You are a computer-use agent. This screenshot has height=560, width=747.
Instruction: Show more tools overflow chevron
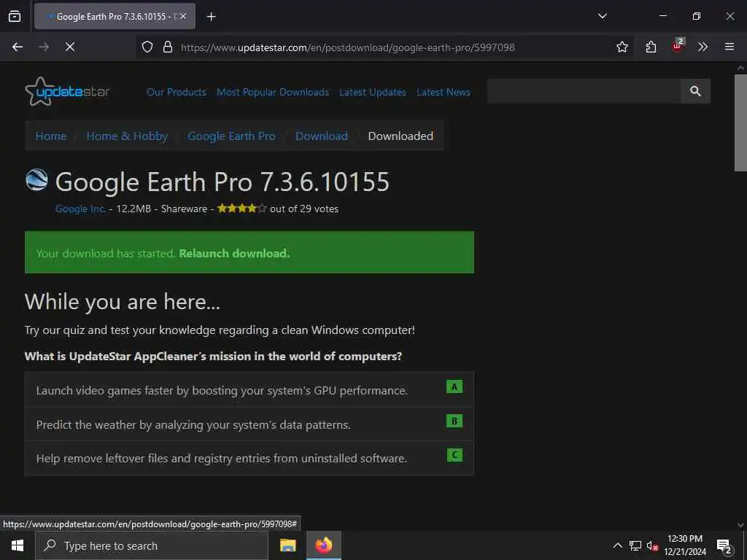click(703, 47)
